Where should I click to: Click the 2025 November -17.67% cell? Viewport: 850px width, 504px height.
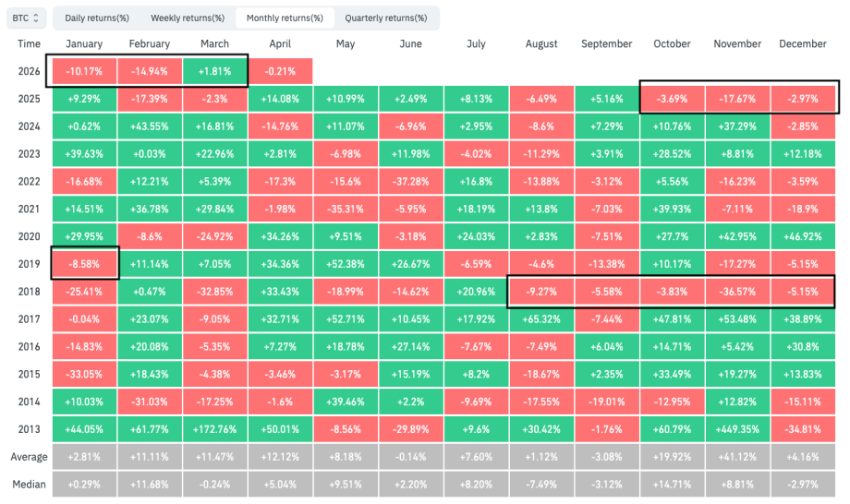tap(737, 98)
